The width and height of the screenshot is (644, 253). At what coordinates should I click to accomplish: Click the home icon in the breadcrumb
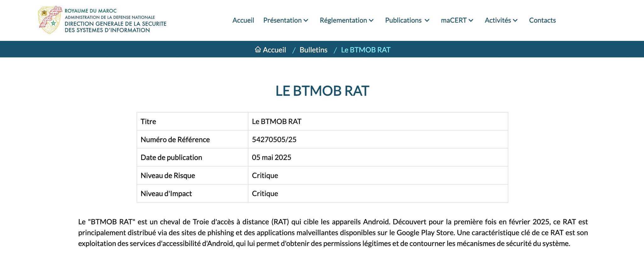(258, 49)
